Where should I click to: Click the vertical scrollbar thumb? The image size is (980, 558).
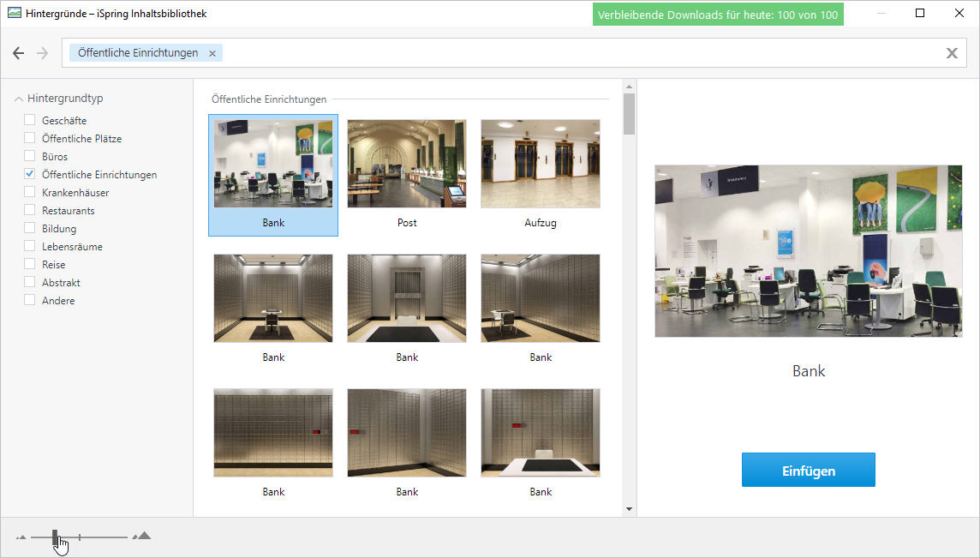pos(629,113)
